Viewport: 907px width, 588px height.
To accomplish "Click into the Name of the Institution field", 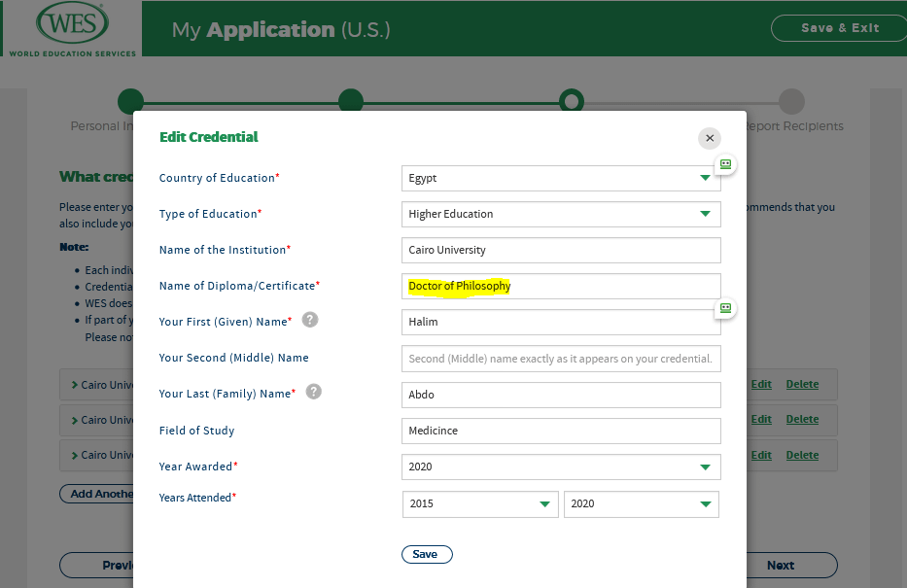I will point(561,250).
